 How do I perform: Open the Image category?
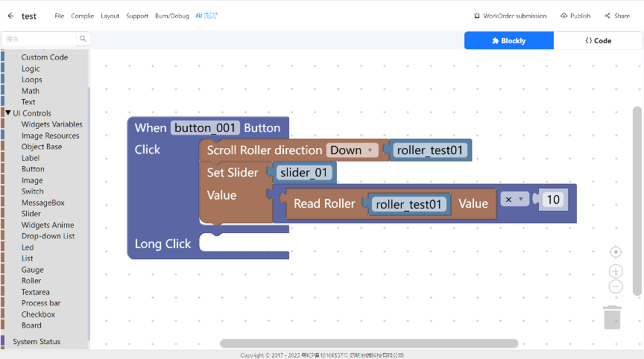click(x=32, y=180)
